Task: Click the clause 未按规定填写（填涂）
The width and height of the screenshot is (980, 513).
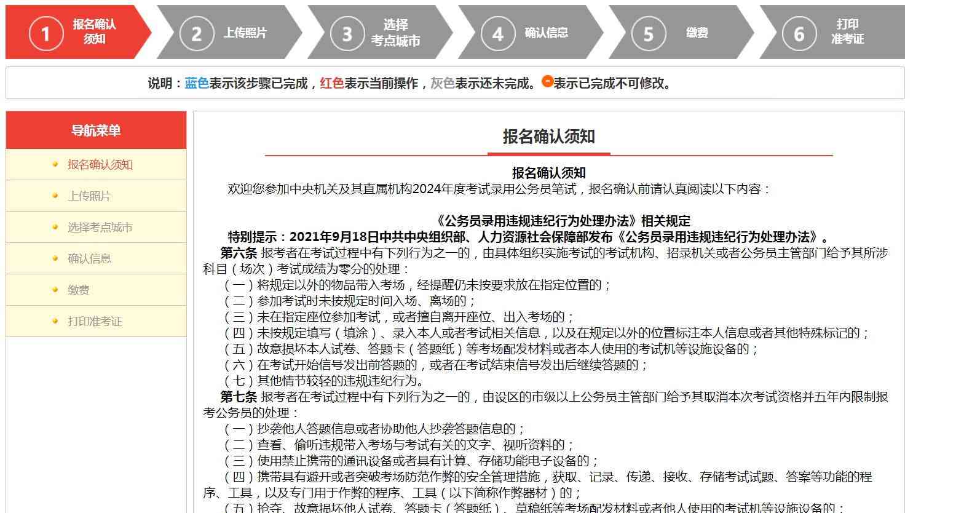Action: pos(545,333)
